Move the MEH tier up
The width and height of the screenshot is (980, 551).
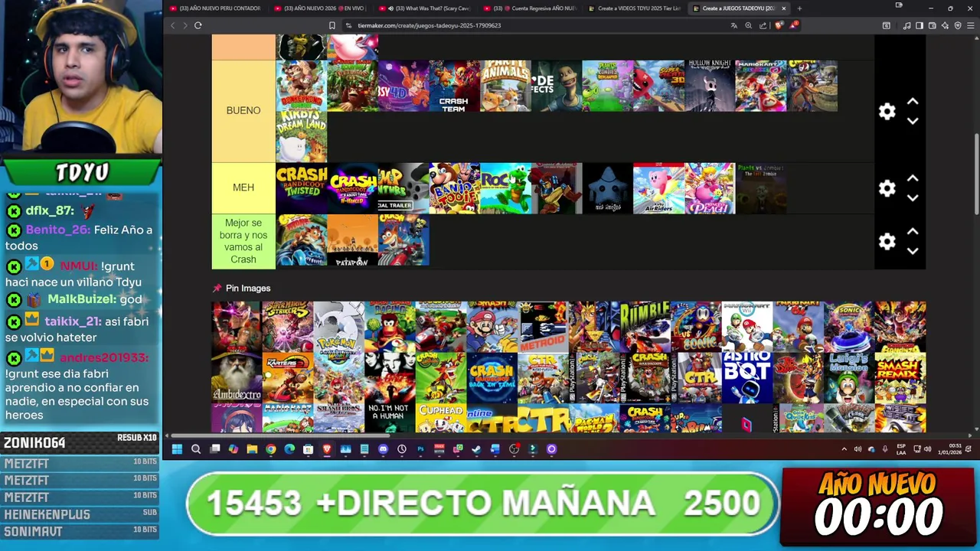[913, 178]
